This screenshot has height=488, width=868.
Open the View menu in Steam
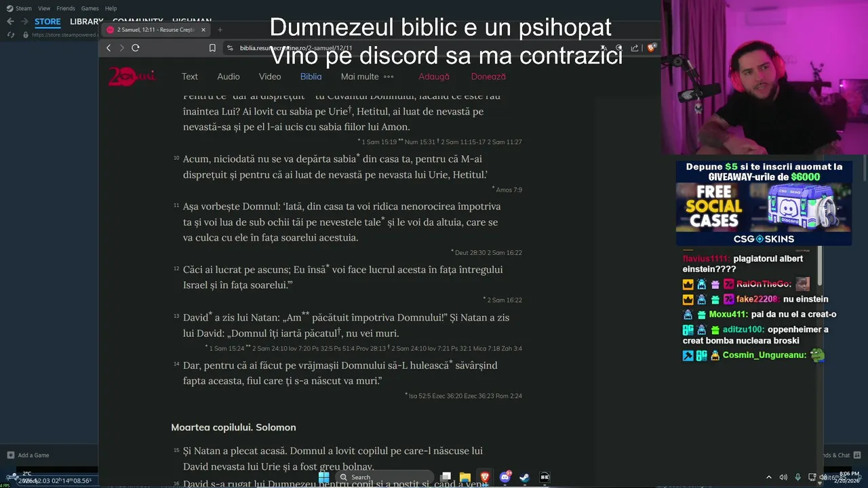tap(44, 8)
